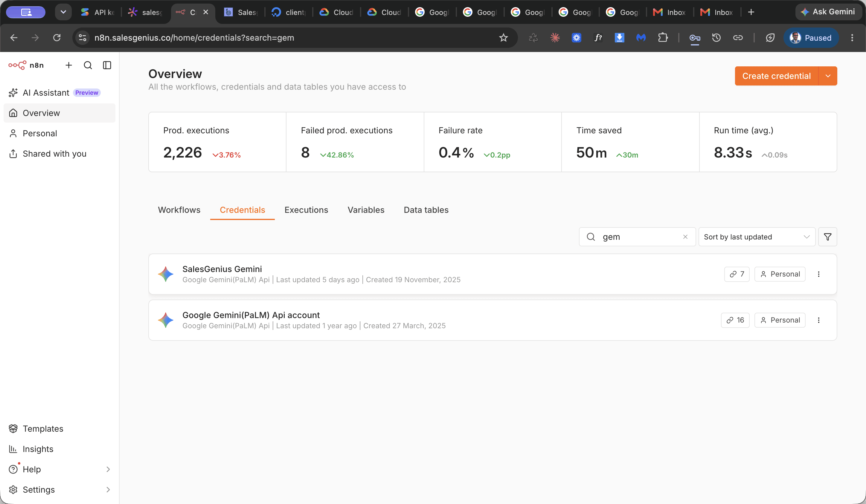This screenshot has width=866, height=504.
Task: Open Templates from sidebar
Action: [59, 428]
